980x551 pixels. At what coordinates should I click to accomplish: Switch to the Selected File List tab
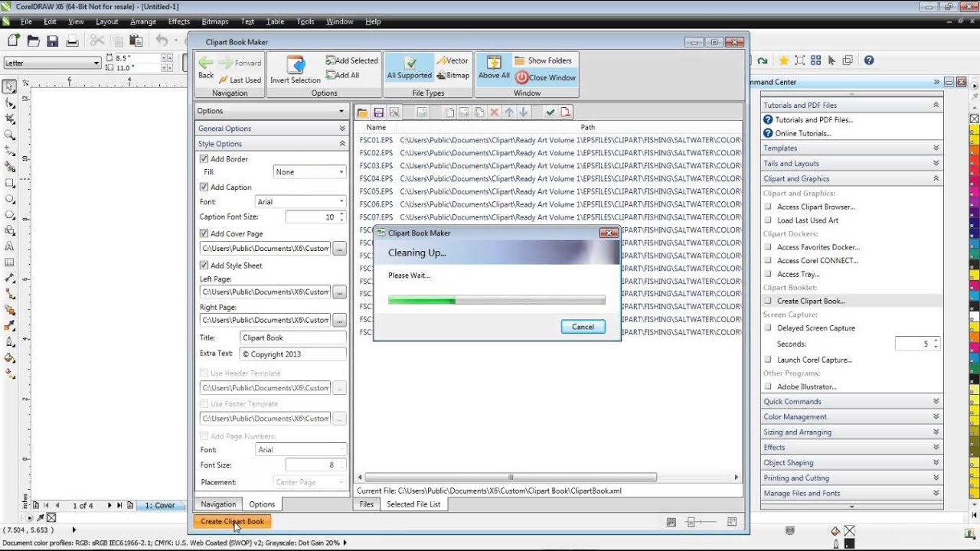[x=413, y=504]
